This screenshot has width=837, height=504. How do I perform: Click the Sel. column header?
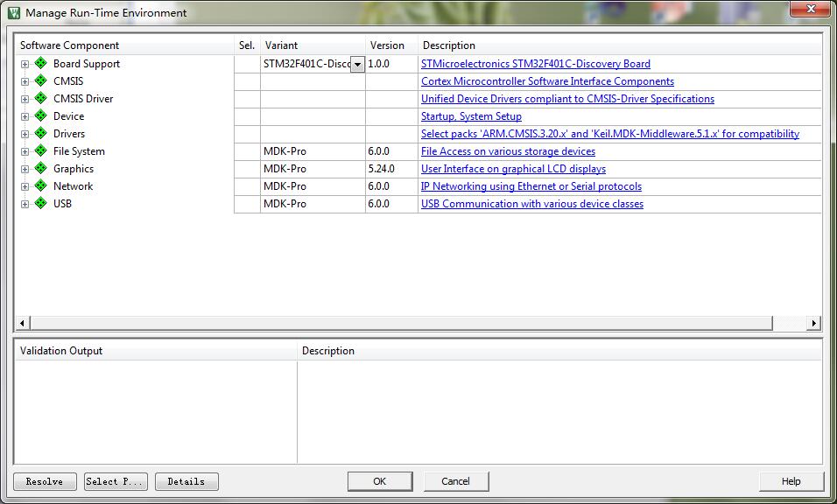(247, 45)
